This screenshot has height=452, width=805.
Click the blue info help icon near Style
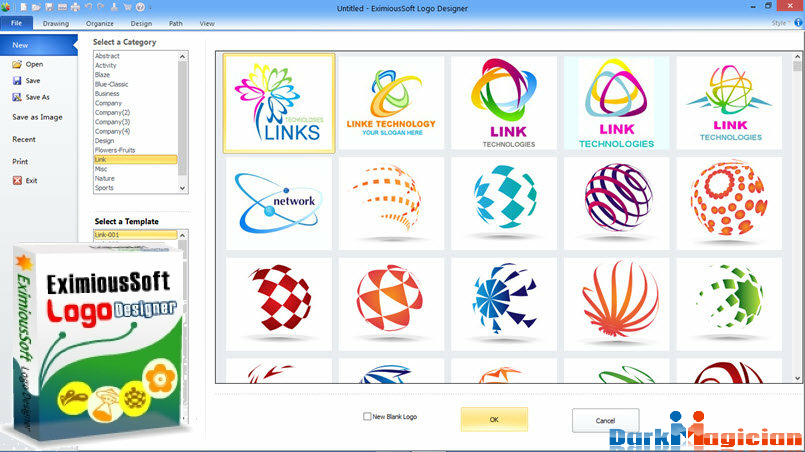[x=799, y=23]
